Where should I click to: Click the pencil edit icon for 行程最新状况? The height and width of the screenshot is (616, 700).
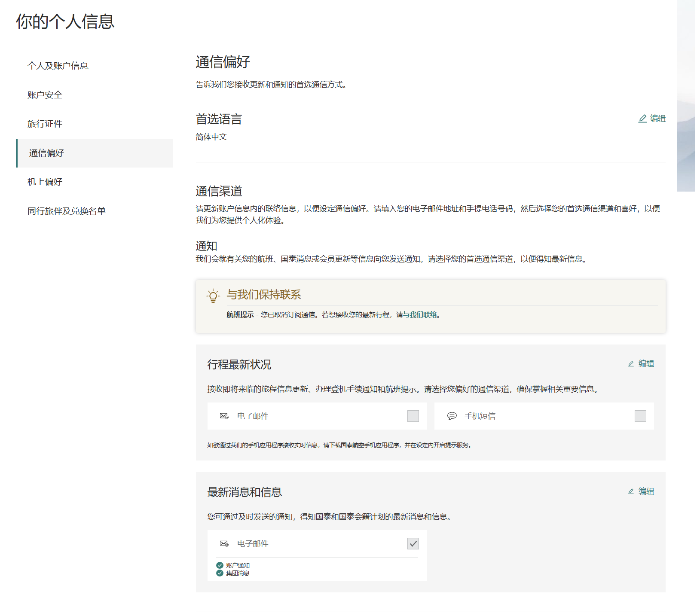click(x=630, y=363)
